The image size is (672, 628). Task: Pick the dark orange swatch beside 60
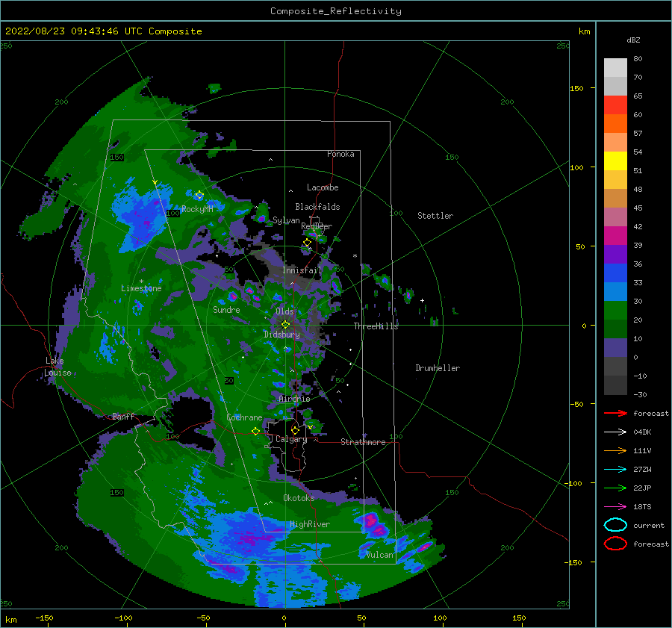(615, 123)
